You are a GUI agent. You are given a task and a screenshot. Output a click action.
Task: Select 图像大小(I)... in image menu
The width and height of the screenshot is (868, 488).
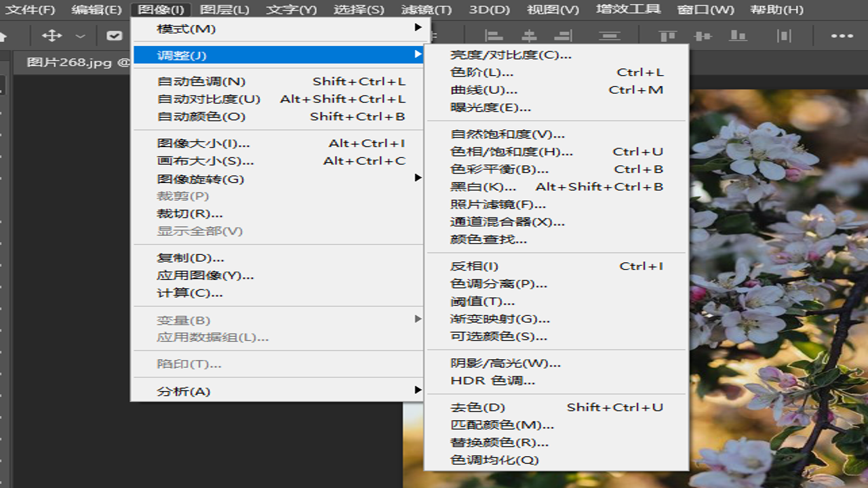(x=279, y=143)
